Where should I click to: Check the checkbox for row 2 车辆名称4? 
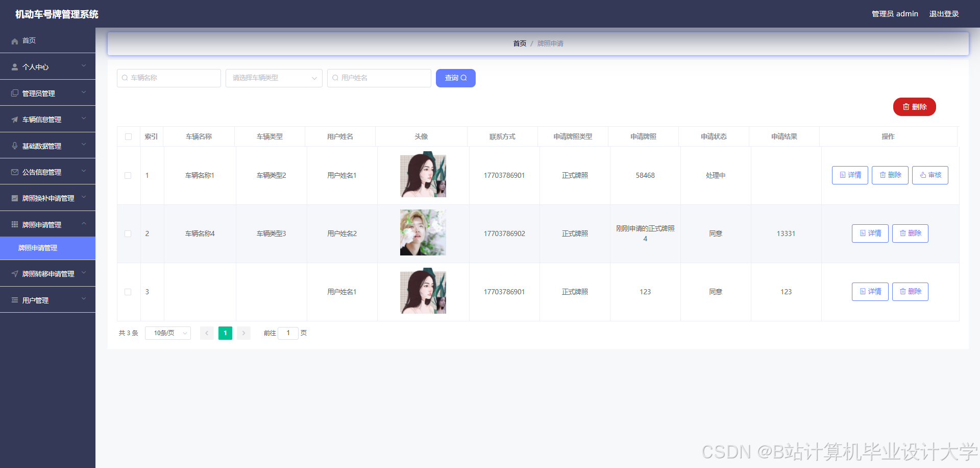point(128,233)
